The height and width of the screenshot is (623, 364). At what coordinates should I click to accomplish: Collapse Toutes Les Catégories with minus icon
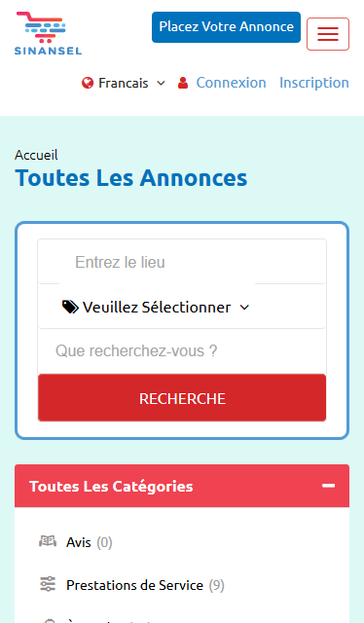[328, 486]
